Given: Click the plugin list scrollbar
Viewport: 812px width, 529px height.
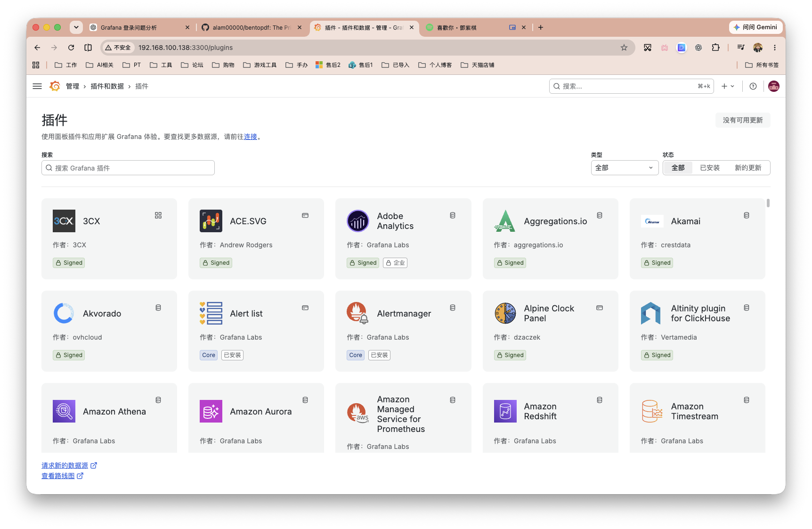Looking at the screenshot, I should click(768, 203).
